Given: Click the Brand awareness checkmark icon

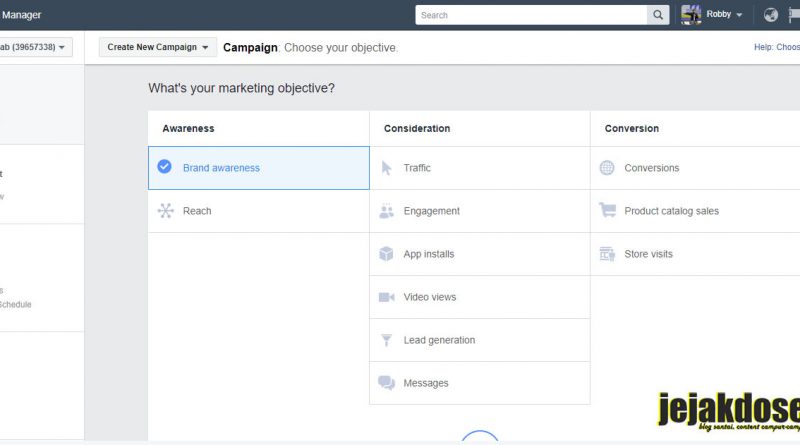Looking at the screenshot, I should 164,166.
